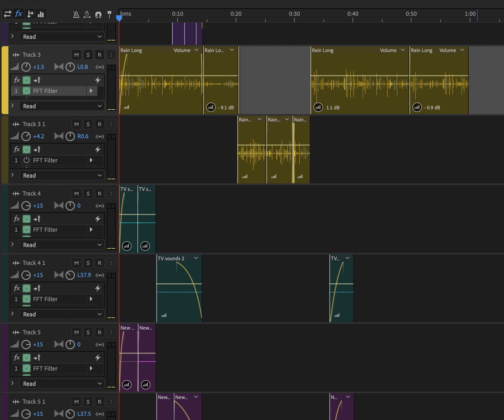Click the pre-fader routing icon on Track 4
504x420 pixels.
pos(37,219)
